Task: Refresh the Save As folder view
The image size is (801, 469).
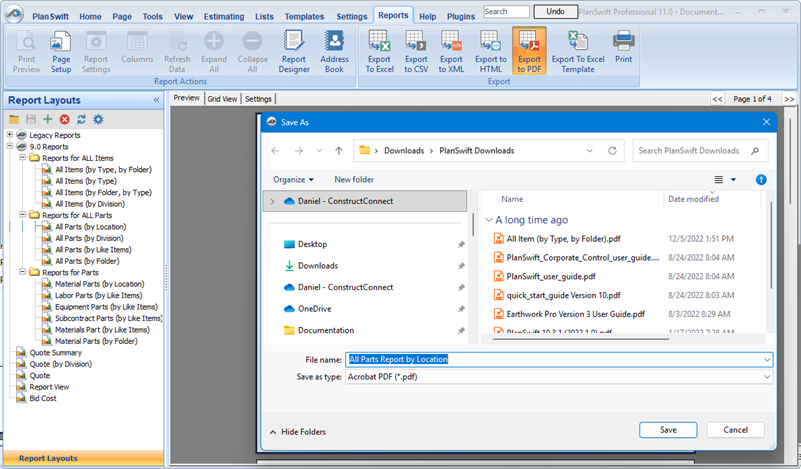Action: pos(612,151)
